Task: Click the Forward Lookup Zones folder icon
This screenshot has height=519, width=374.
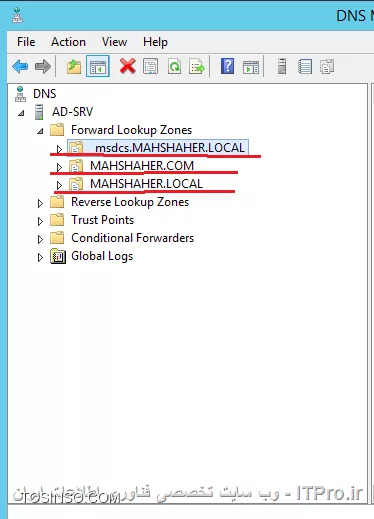Action: tap(57, 130)
